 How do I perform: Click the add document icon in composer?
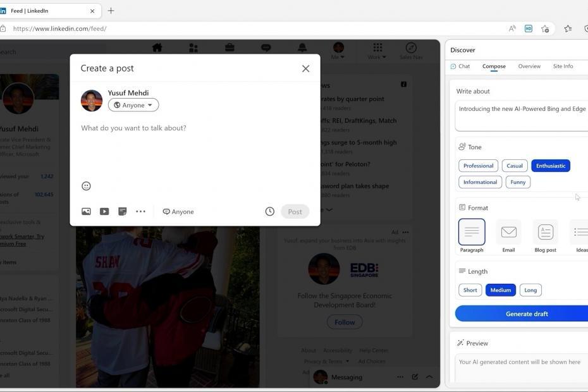point(121,211)
